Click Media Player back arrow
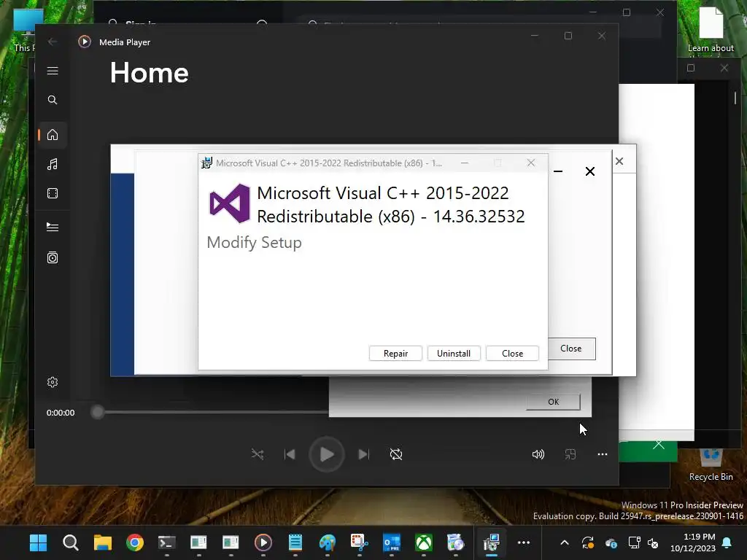Image resolution: width=747 pixels, height=560 pixels. click(53, 42)
